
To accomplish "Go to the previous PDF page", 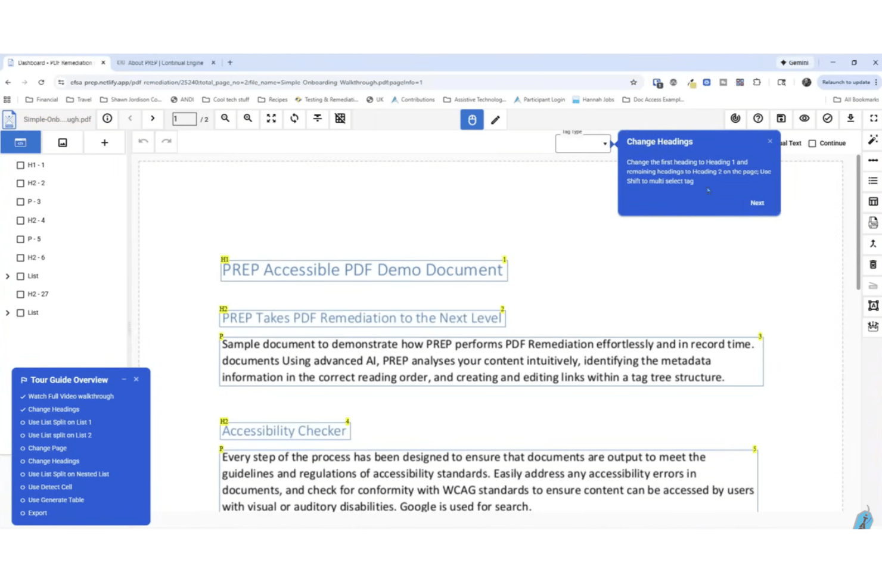I will coord(130,119).
